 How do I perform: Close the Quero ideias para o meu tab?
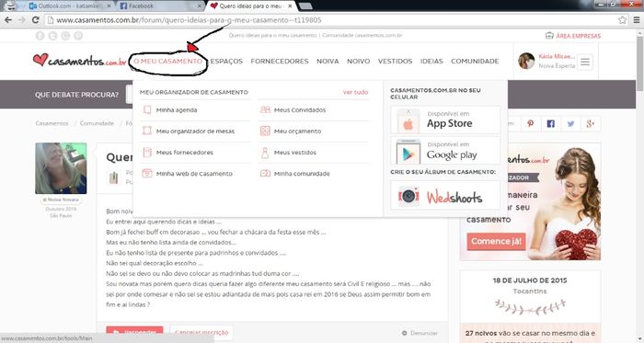[290, 6]
